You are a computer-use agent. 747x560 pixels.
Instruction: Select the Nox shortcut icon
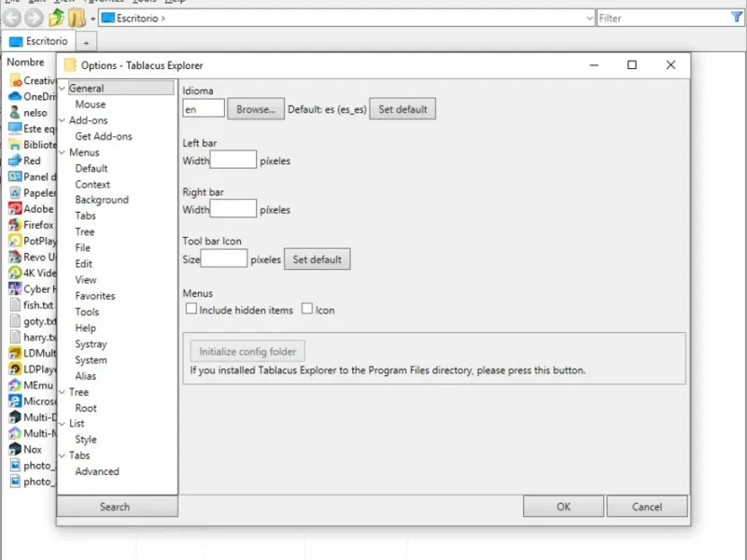pos(15,449)
